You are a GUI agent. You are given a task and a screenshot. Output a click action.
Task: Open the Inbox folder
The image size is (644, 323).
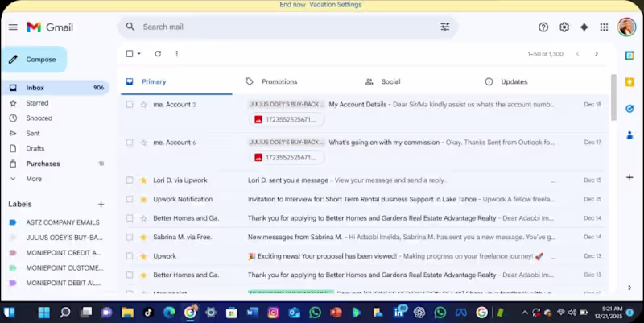pos(56,88)
